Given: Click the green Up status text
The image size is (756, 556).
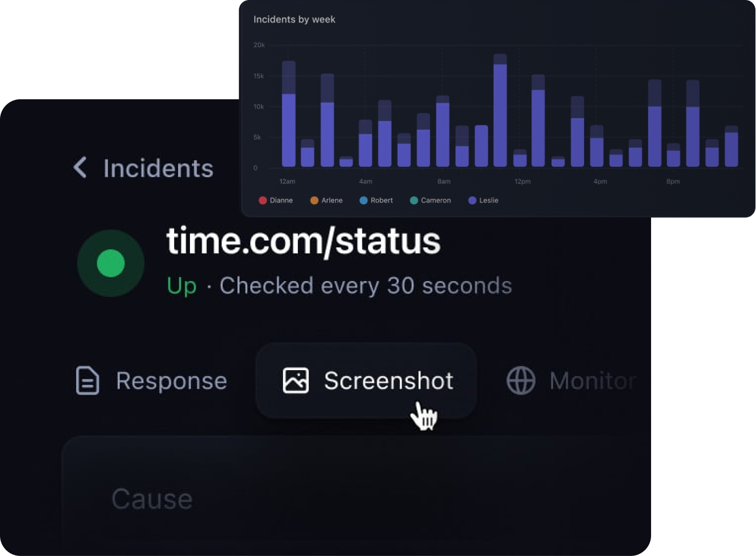Looking at the screenshot, I should pyautogui.click(x=182, y=286).
